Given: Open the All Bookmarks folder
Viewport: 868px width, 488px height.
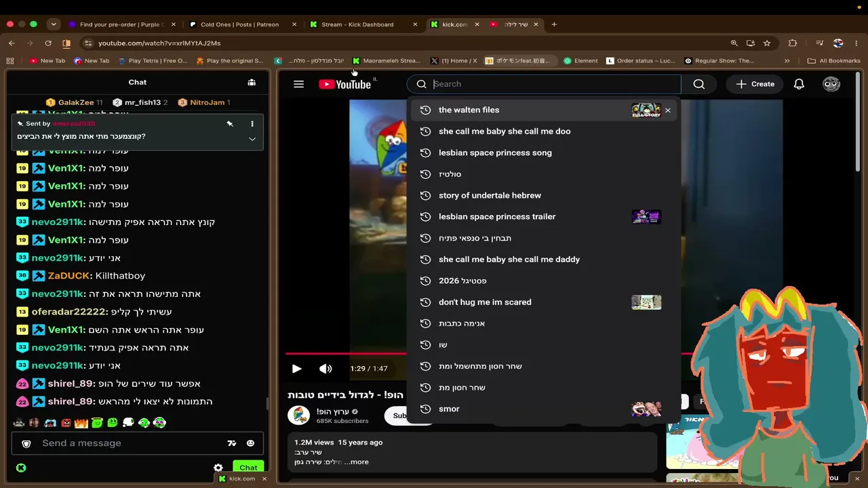Looking at the screenshot, I should (833, 61).
